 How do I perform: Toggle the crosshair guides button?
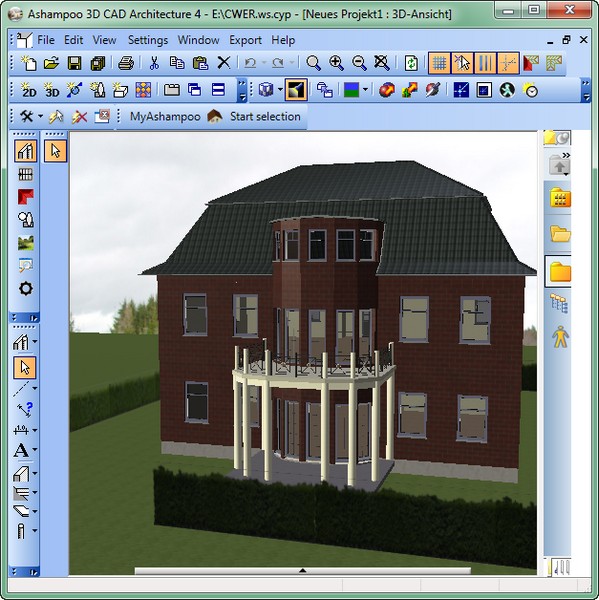pos(508,63)
